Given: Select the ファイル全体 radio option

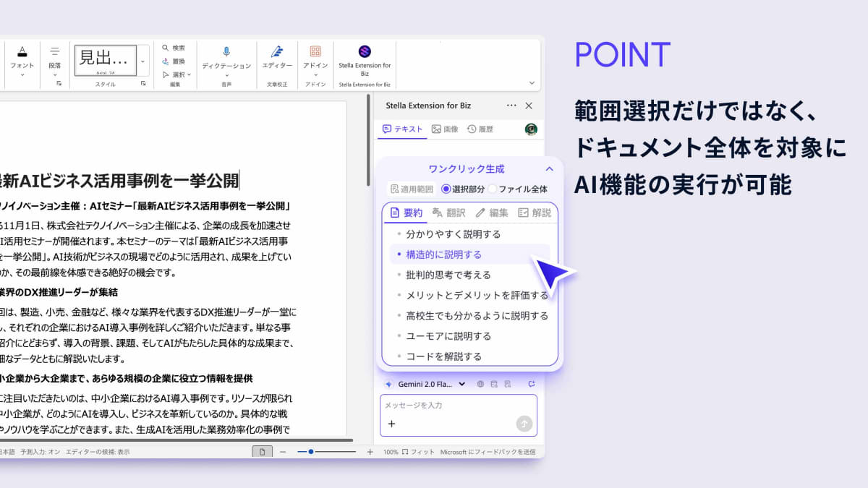Looking at the screenshot, I should pyautogui.click(x=493, y=189).
